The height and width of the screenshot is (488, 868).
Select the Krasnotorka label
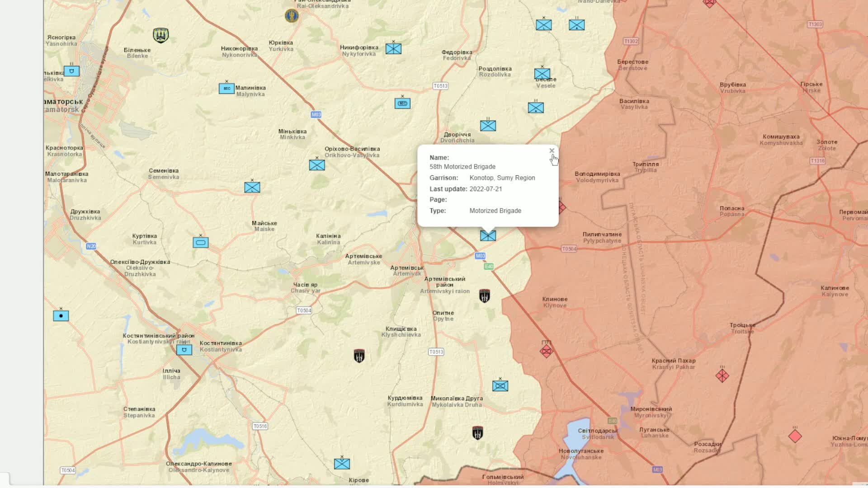coord(64,151)
